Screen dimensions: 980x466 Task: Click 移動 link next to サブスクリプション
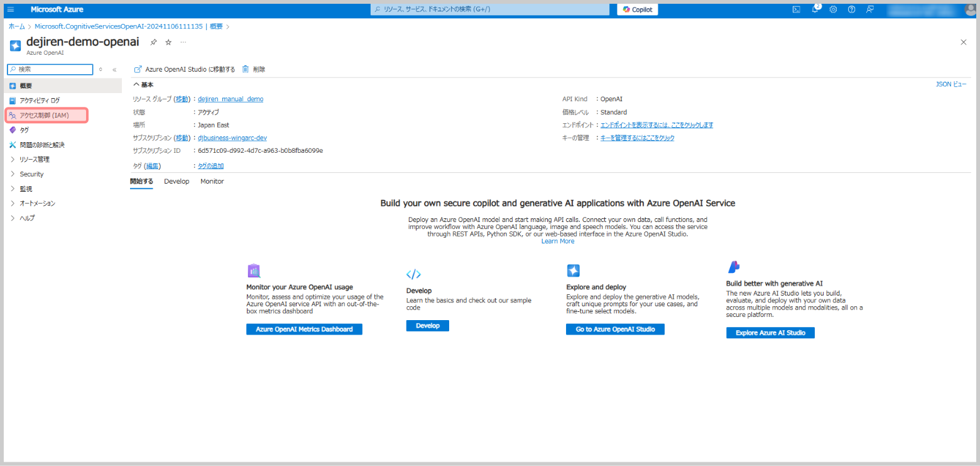click(x=182, y=138)
